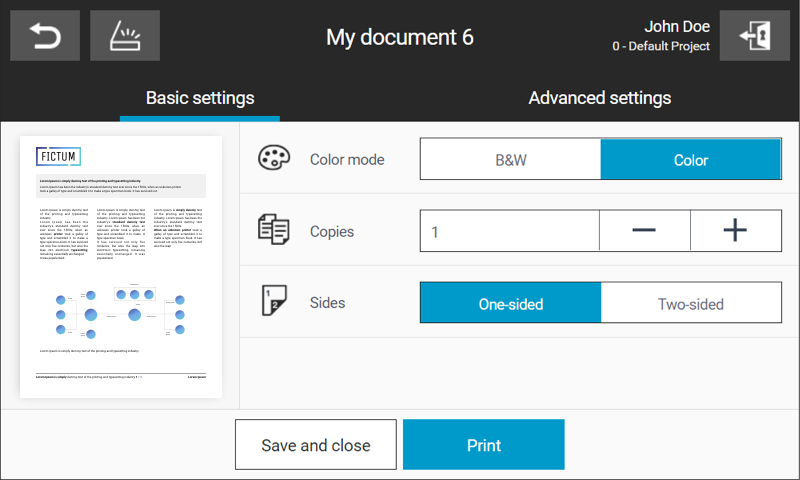Viewport: 800px width, 480px height.
Task: Switch to Basic settings tab
Action: 200,98
